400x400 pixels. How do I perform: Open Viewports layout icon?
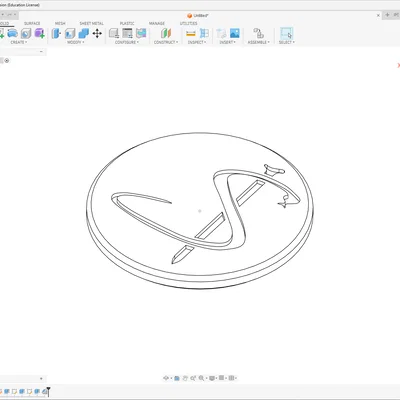[x=232, y=378]
